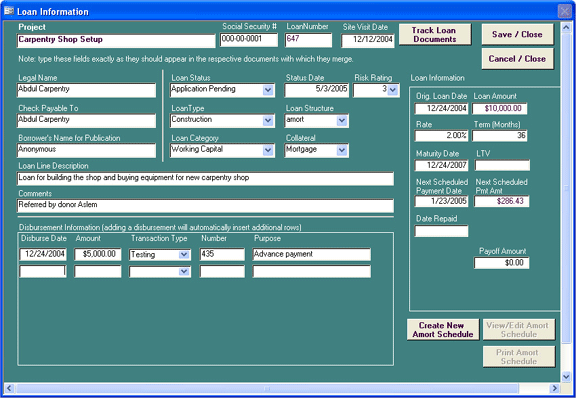Click the empty Date Repaid field
Viewport: 576px width, 398px height.
tap(441, 231)
